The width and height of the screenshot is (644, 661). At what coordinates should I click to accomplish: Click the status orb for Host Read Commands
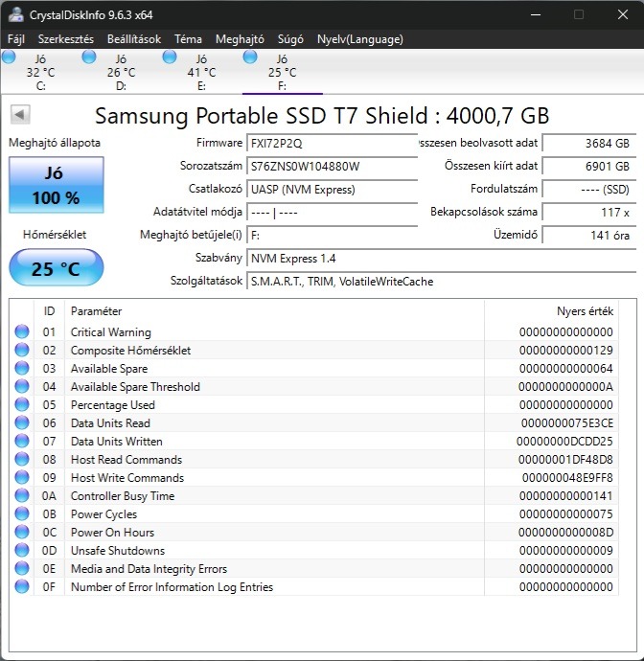tap(22, 459)
